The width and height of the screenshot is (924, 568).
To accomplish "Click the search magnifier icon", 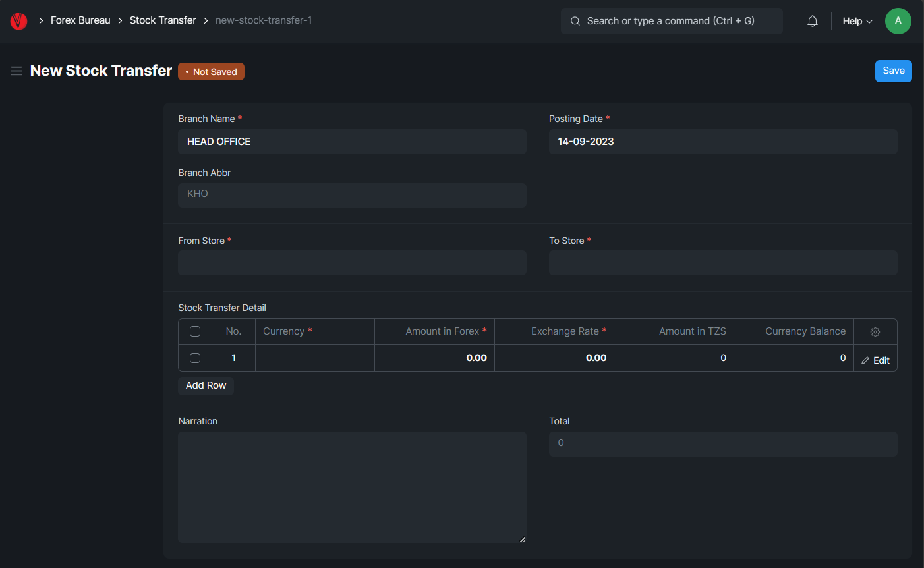I will coord(575,21).
